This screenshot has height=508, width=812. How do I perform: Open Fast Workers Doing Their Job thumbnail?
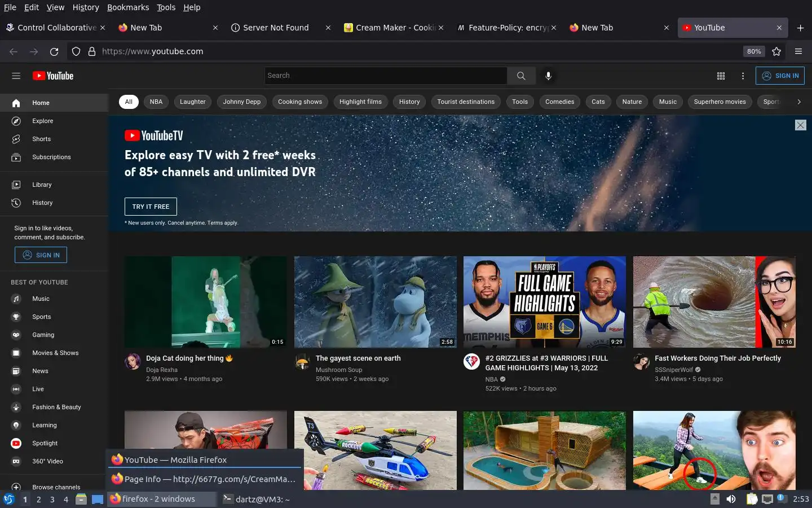(x=714, y=302)
